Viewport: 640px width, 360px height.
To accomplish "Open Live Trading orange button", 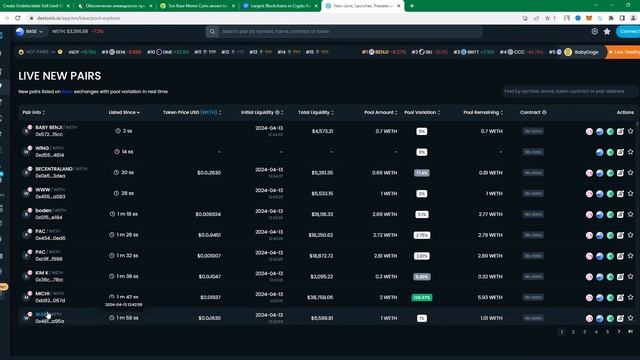I will point(623,52).
